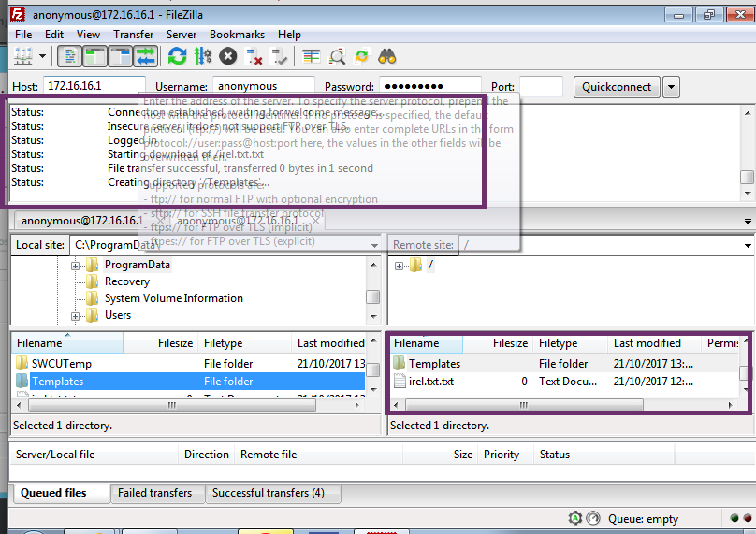756x534 pixels.
Task: Click the Quickconnect button
Action: click(x=617, y=87)
